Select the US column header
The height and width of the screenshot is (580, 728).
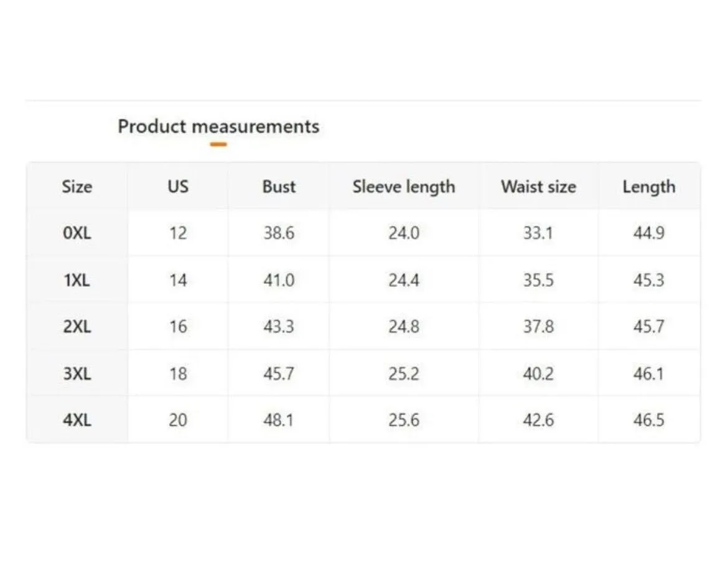pyautogui.click(x=178, y=187)
